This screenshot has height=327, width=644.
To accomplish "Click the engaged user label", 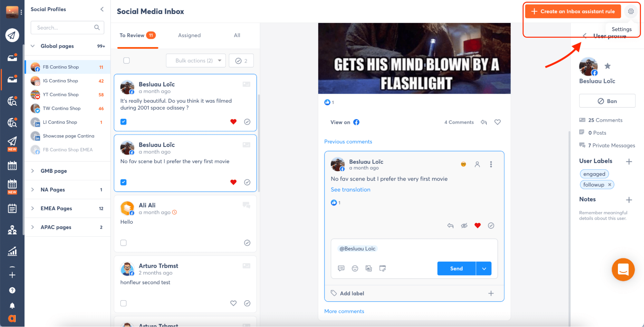I will coord(594,174).
